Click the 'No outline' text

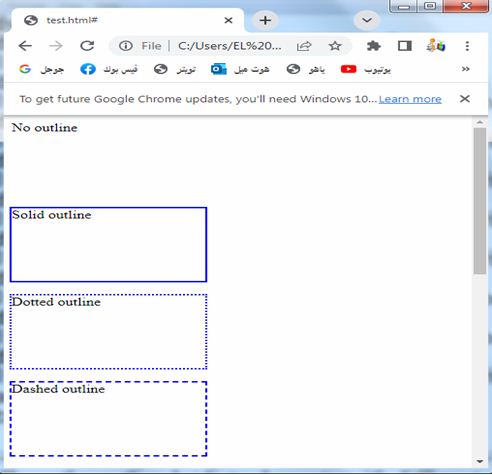(44, 128)
